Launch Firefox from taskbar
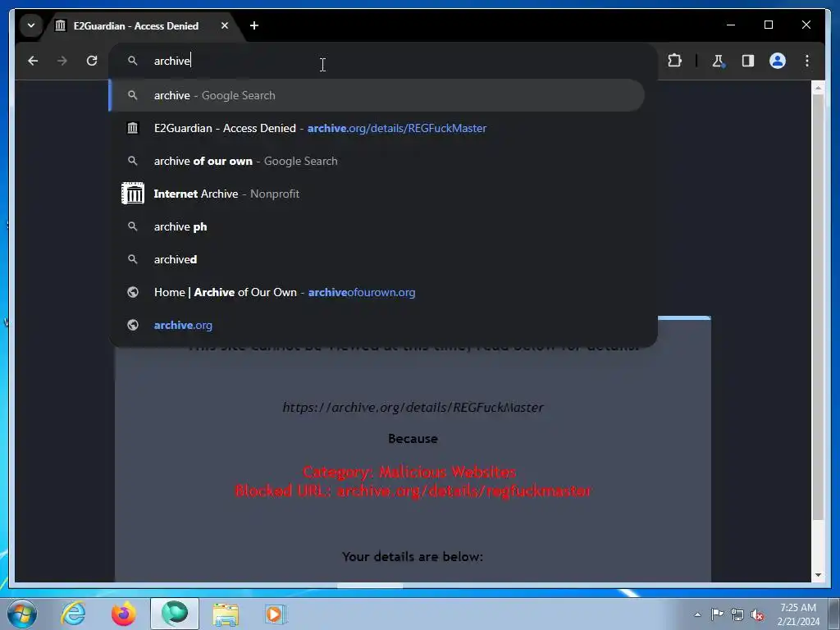This screenshot has height=630, width=840. (x=123, y=614)
